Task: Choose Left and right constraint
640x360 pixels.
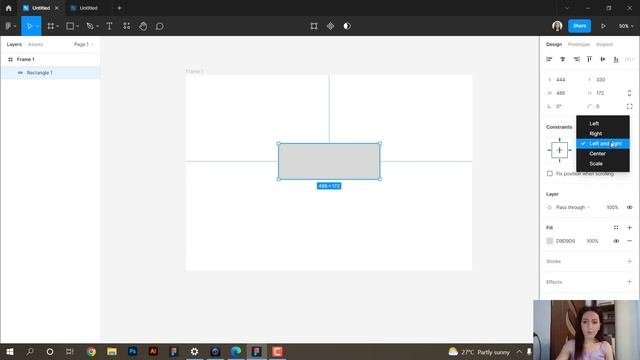Action: [603, 144]
